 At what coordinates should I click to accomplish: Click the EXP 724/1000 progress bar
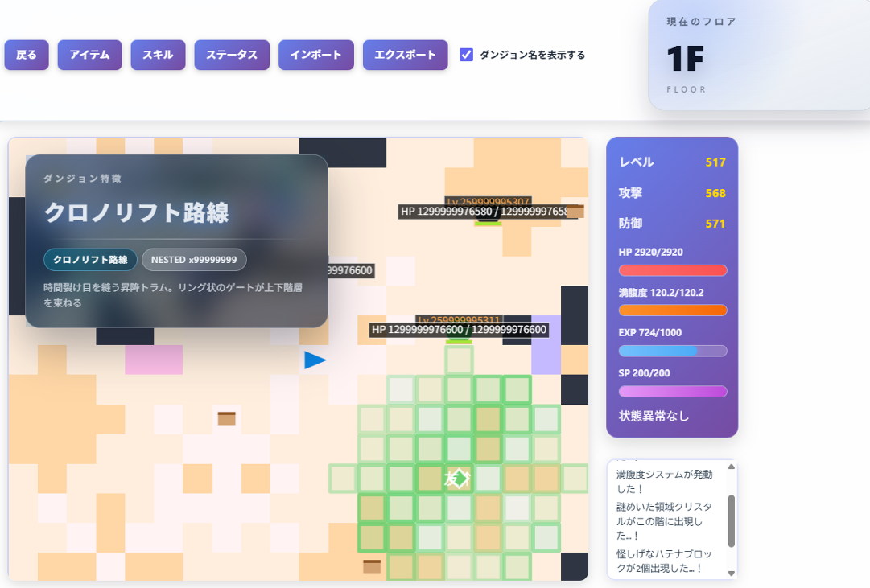pos(673,351)
